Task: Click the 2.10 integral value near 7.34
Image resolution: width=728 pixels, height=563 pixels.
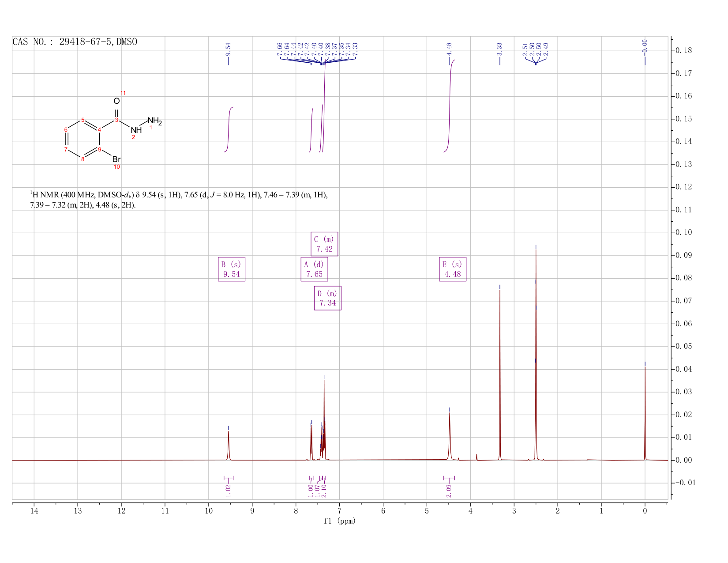Action: [323, 490]
